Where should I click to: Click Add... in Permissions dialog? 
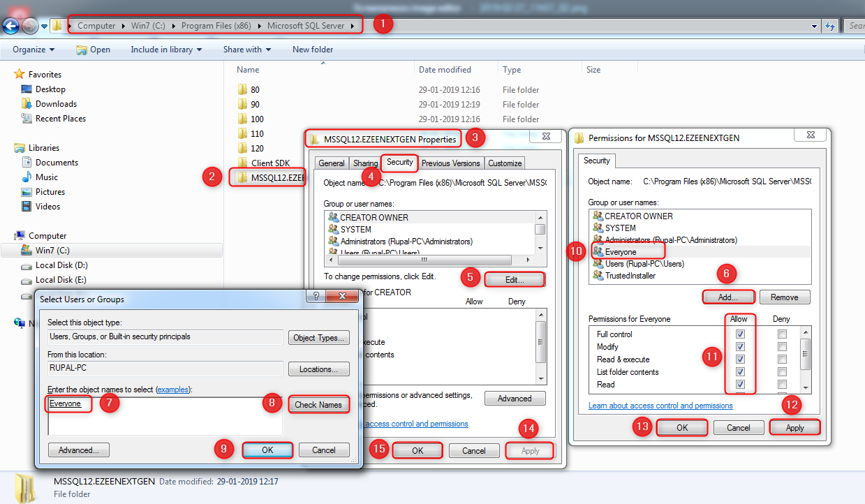coord(728,297)
